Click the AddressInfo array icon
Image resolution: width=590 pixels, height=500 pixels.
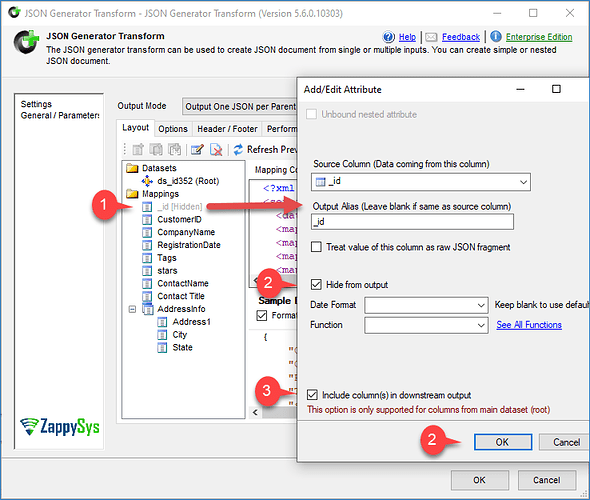[x=148, y=309]
